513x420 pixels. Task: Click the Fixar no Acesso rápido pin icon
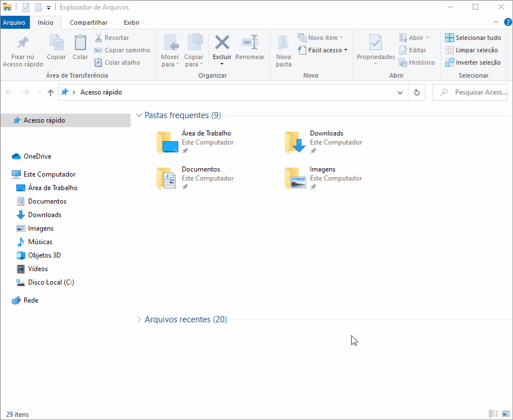22,43
